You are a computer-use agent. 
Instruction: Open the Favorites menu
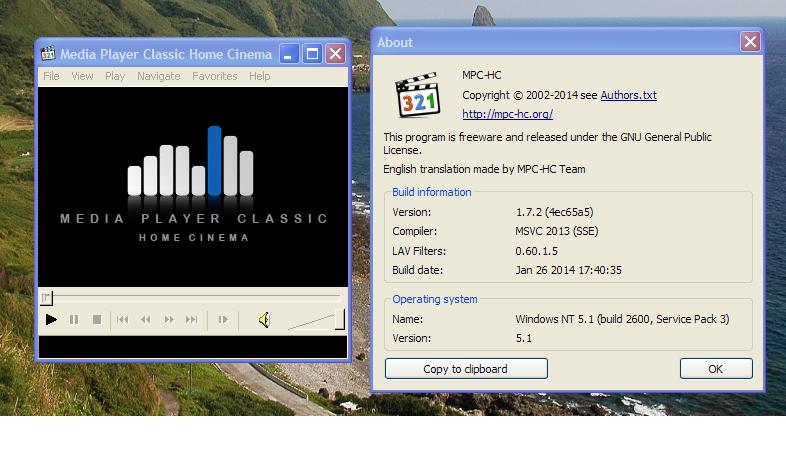[x=215, y=76]
